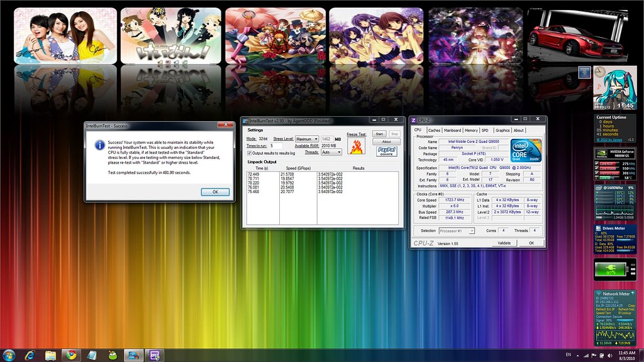
Task: Switch to the Memory tab in CPU-Z
Action: pos(471,131)
